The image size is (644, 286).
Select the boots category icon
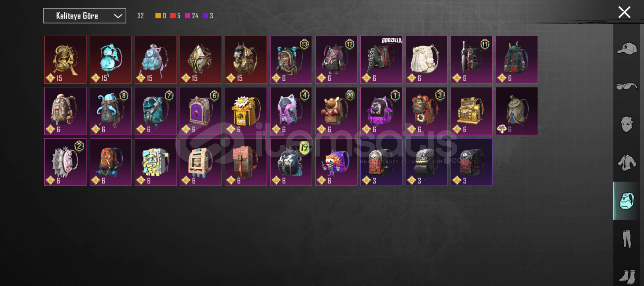[627, 277]
